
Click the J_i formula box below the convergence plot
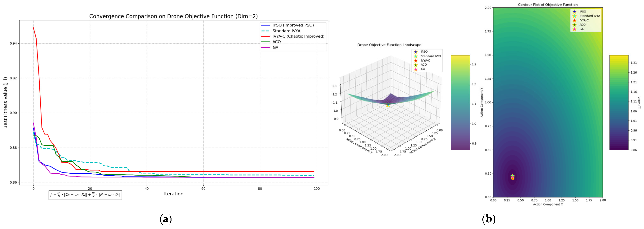point(85,195)
